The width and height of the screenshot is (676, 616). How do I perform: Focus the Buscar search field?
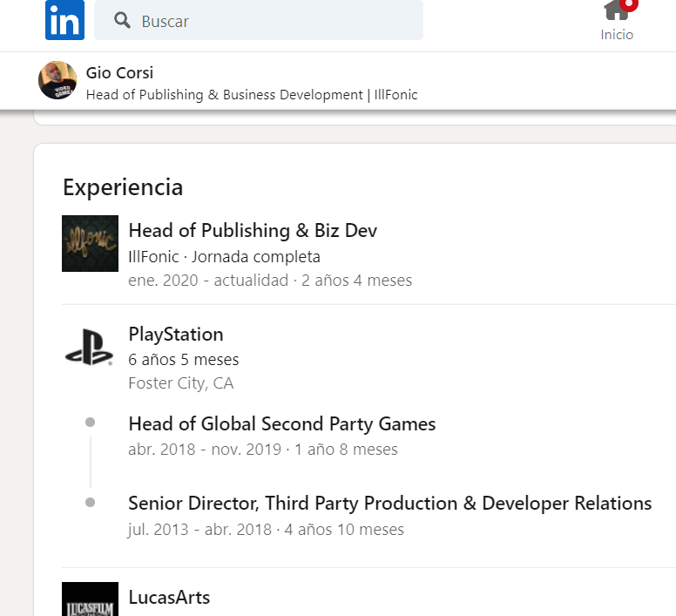click(x=259, y=20)
